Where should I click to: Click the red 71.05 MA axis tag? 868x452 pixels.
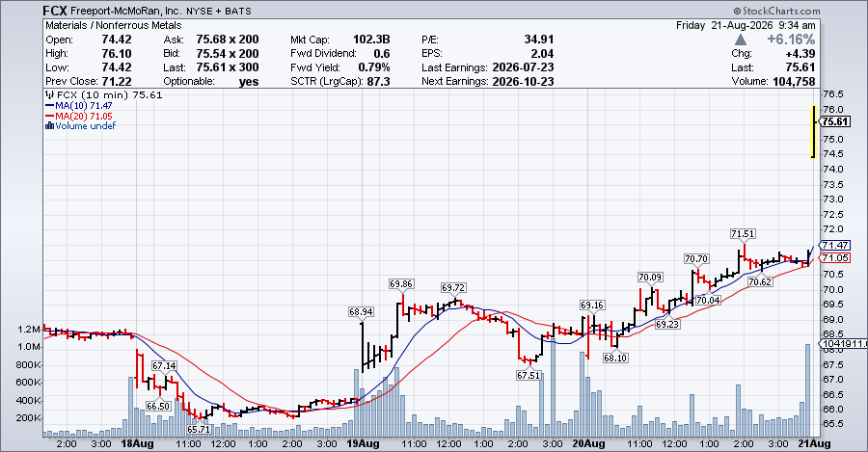834,258
